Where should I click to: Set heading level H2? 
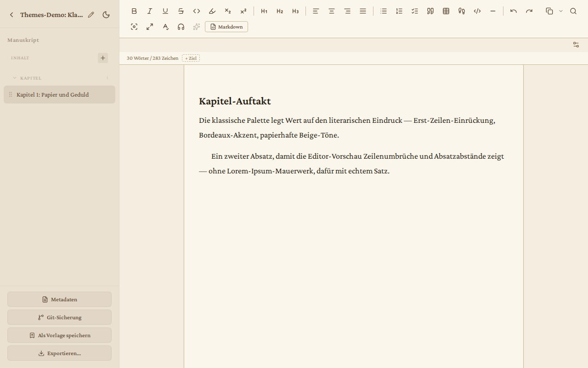coord(280,11)
